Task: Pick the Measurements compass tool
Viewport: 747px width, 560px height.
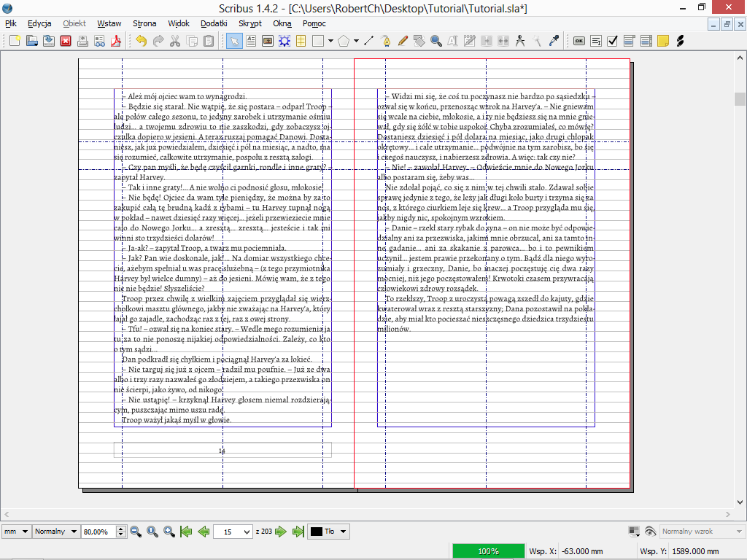Action: coord(520,41)
